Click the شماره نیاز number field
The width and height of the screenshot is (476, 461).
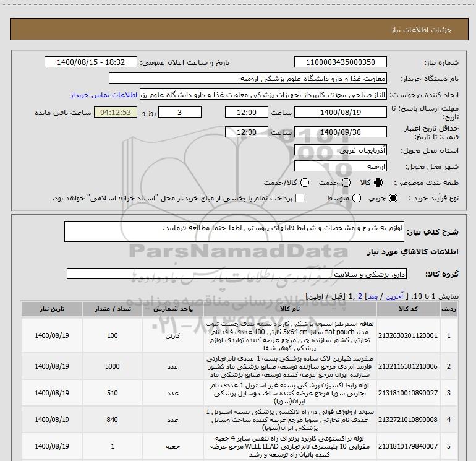click(340, 62)
